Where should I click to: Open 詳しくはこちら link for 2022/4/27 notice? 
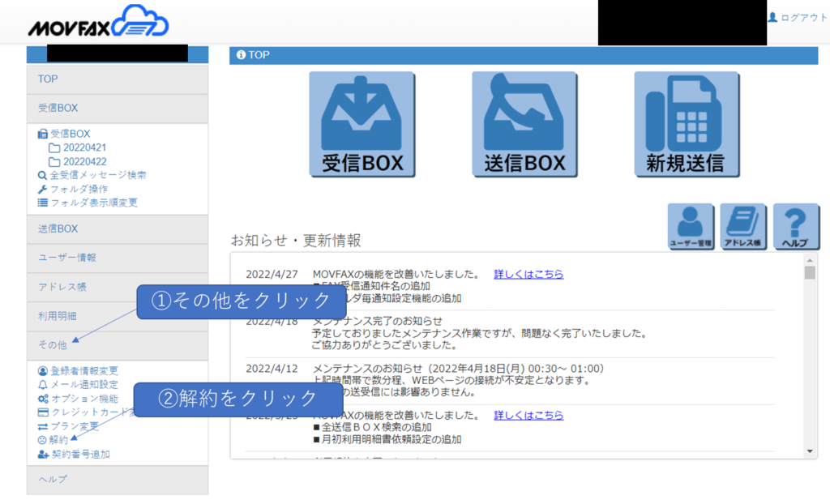(x=528, y=274)
